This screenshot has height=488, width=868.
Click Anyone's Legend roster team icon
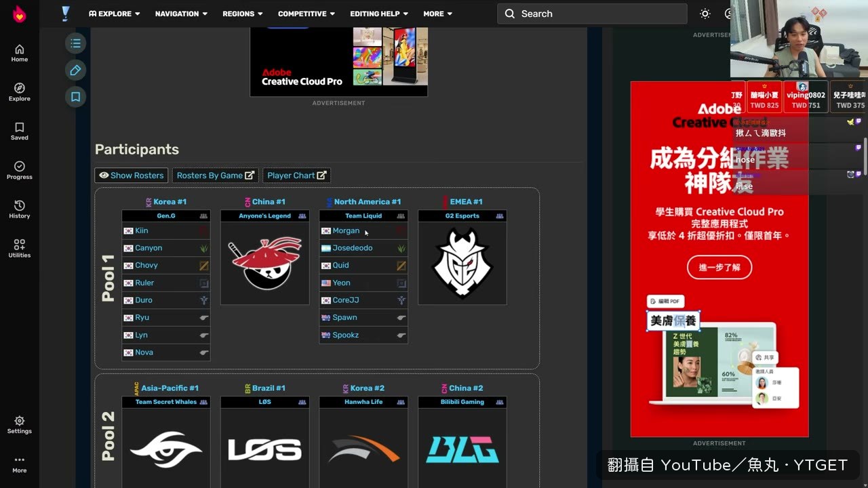302,216
